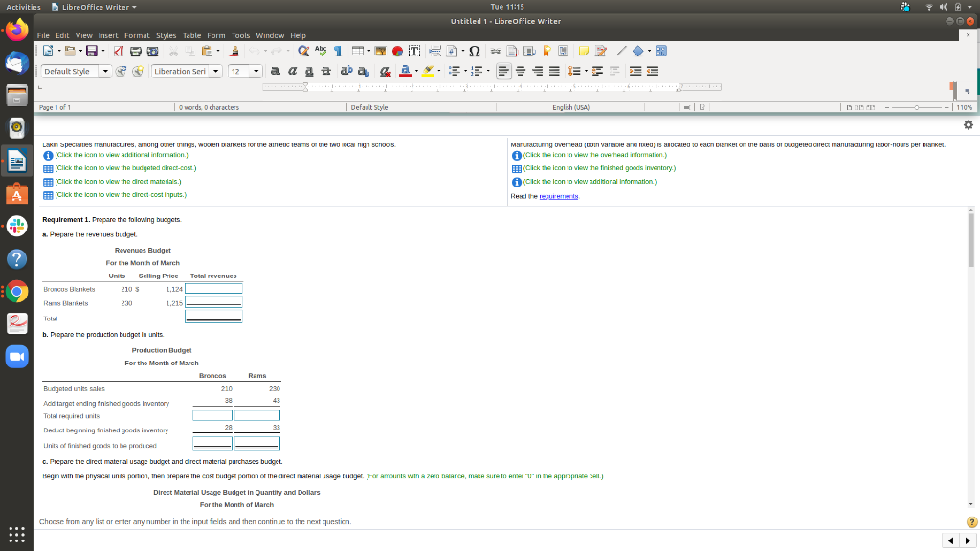Toggle bold formatting

tap(275, 71)
